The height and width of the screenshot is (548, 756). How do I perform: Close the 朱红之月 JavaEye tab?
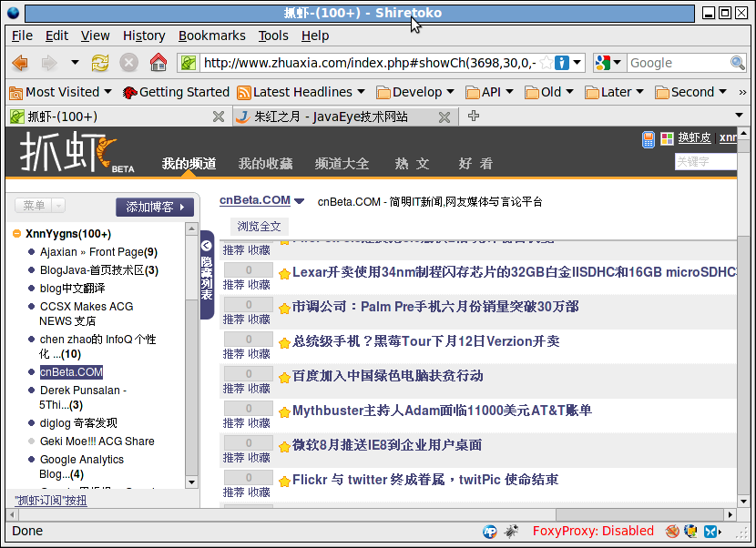[x=444, y=117]
